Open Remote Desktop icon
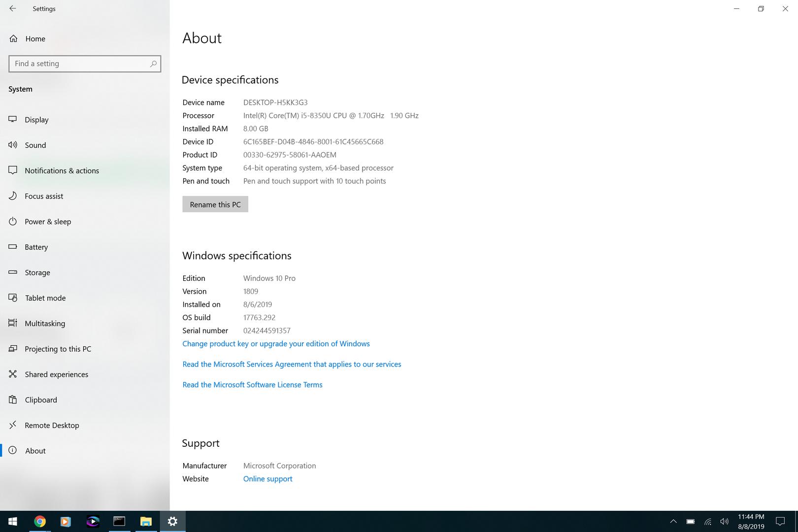The height and width of the screenshot is (532, 798). coord(13,425)
